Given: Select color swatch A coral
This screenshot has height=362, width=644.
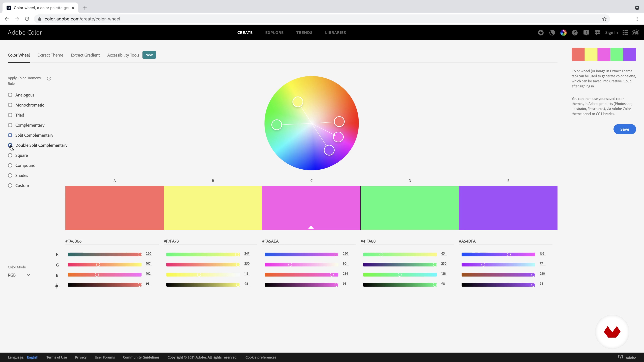Looking at the screenshot, I should coord(115,208).
